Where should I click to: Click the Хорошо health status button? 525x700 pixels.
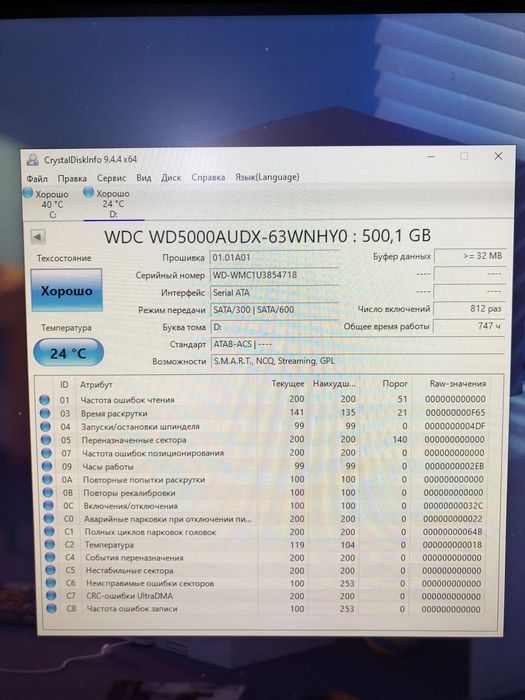pyautogui.click(x=67, y=291)
